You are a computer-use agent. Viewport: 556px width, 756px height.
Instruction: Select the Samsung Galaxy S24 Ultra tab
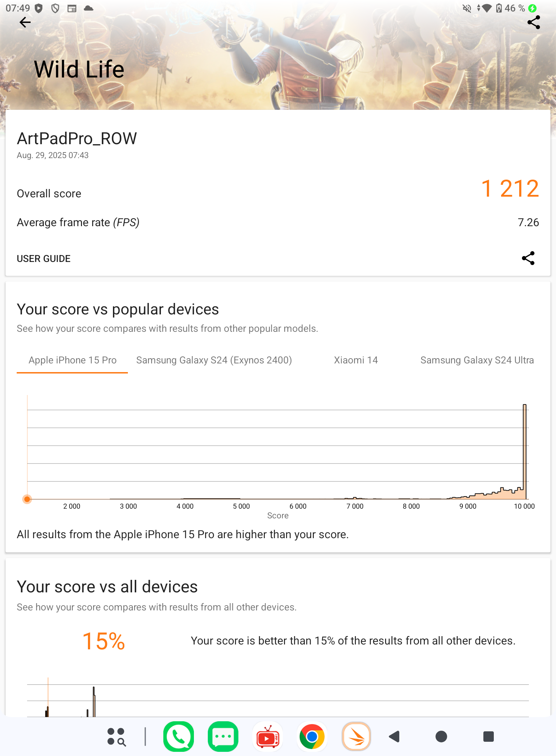[x=477, y=360]
